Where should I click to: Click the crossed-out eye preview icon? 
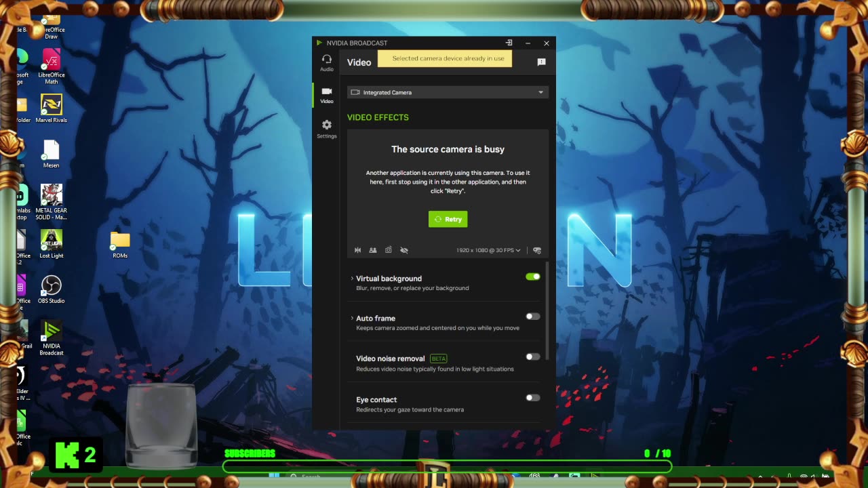pyautogui.click(x=403, y=250)
